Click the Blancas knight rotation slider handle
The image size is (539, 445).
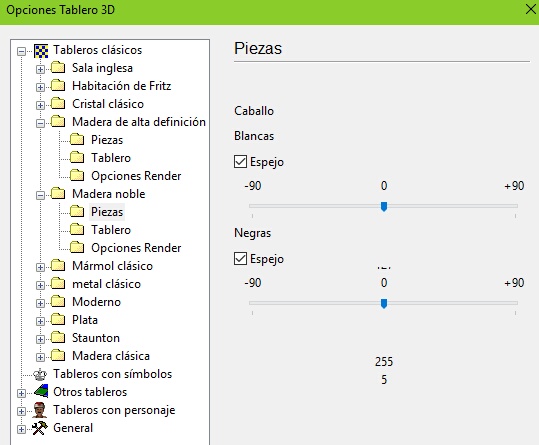384,207
